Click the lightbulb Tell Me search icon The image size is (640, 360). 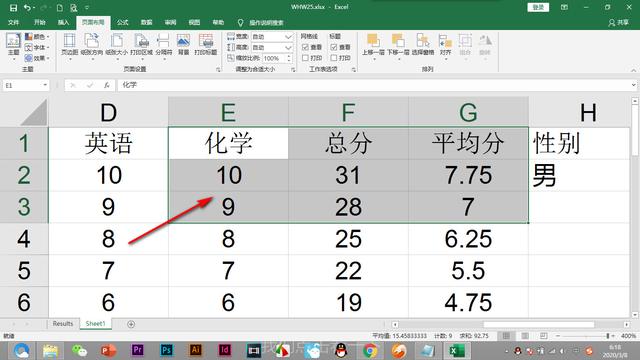tap(240, 22)
